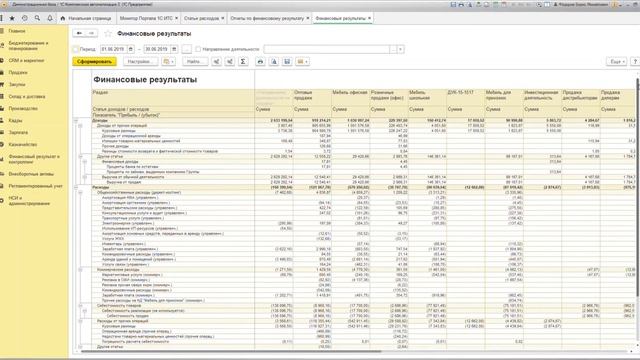This screenshot has height=360, width=640.
Task: Select the Мебель школьная column header
Action: click(x=427, y=98)
